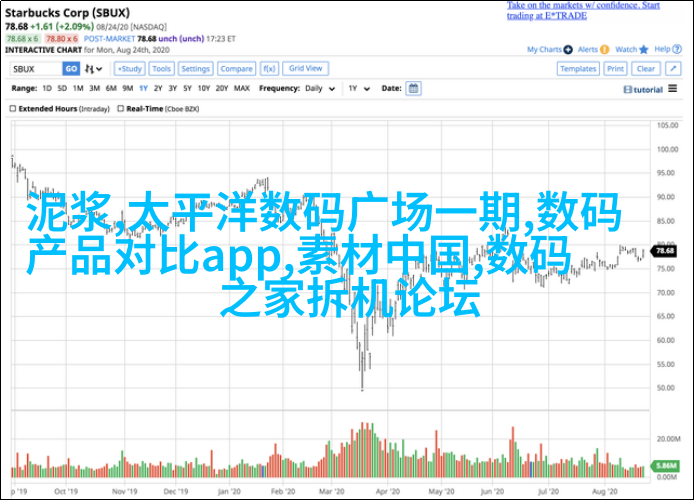Click the POST-MARKET label
The width and height of the screenshot is (695, 500).
(109, 39)
